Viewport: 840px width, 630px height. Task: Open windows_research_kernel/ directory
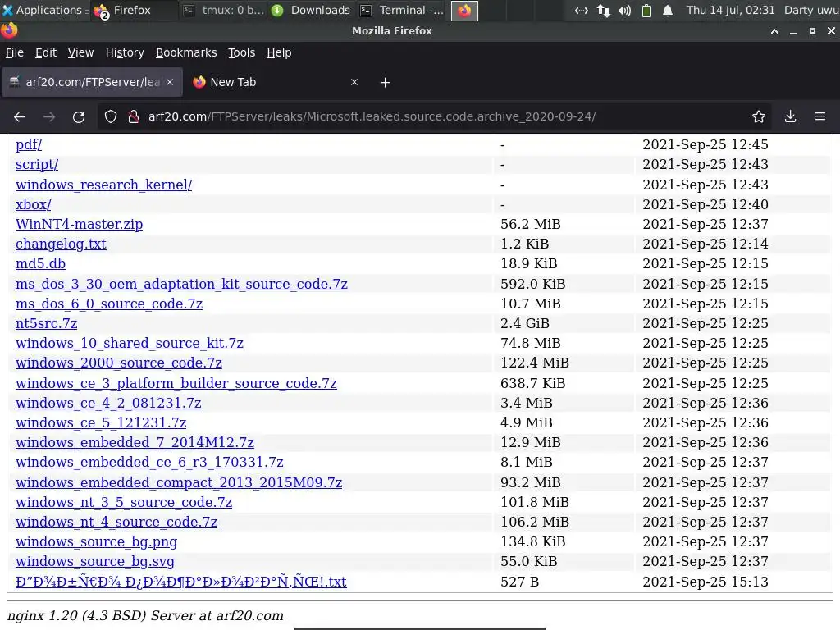(103, 185)
